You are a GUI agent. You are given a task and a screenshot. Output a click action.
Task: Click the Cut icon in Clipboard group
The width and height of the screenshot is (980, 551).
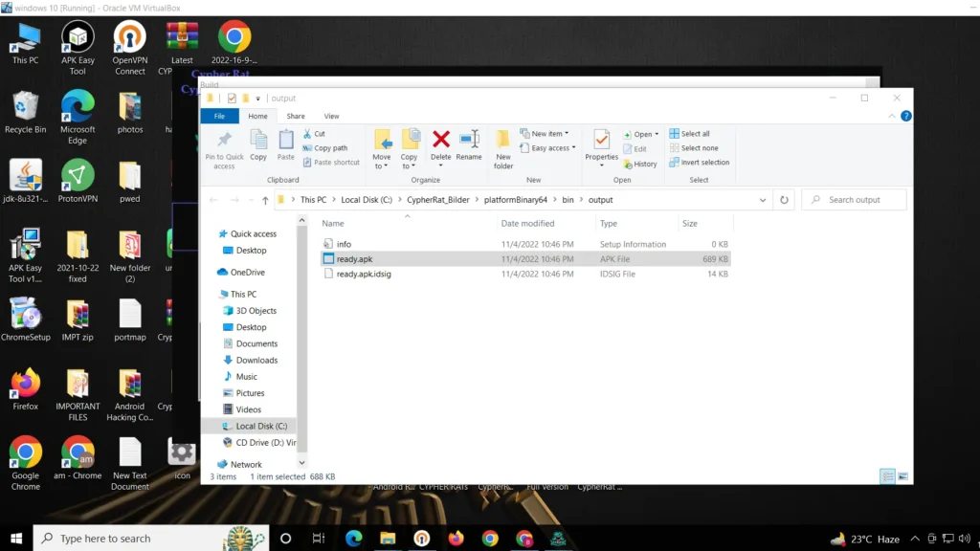click(x=307, y=134)
